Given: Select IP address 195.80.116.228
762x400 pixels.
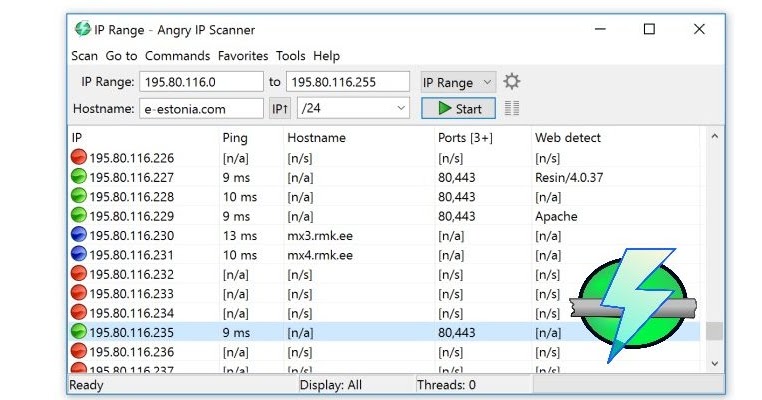Looking at the screenshot, I should [x=132, y=197].
